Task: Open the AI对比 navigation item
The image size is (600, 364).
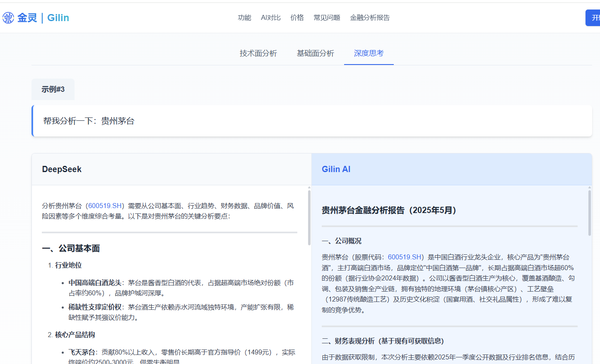Action: tap(271, 18)
